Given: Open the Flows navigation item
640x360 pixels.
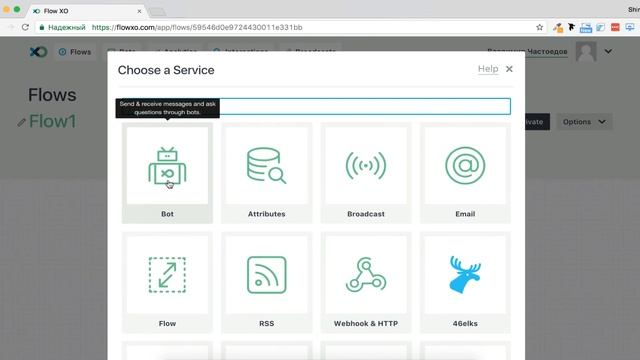Looking at the screenshot, I should coord(75,52).
